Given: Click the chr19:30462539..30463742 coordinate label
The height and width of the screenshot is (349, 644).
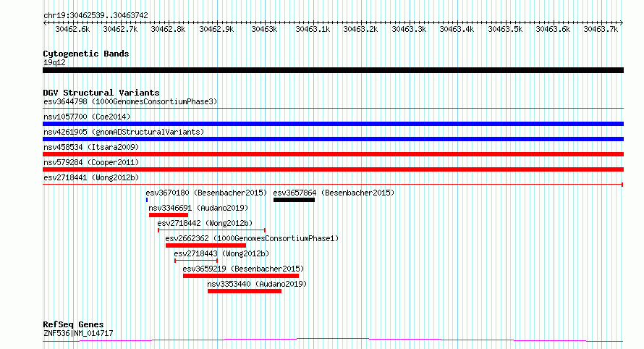Looking at the screenshot, I should point(96,15).
